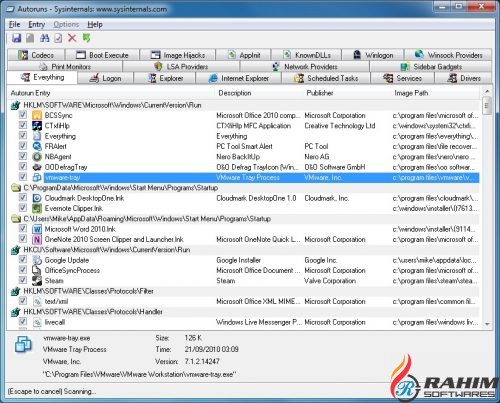Click the Save toolbar icon

click(16, 38)
